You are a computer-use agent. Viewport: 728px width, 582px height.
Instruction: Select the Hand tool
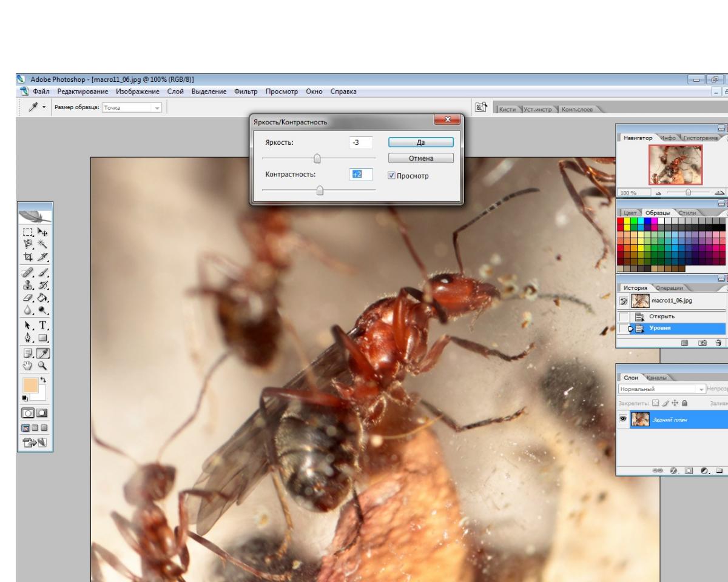[x=27, y=365]
